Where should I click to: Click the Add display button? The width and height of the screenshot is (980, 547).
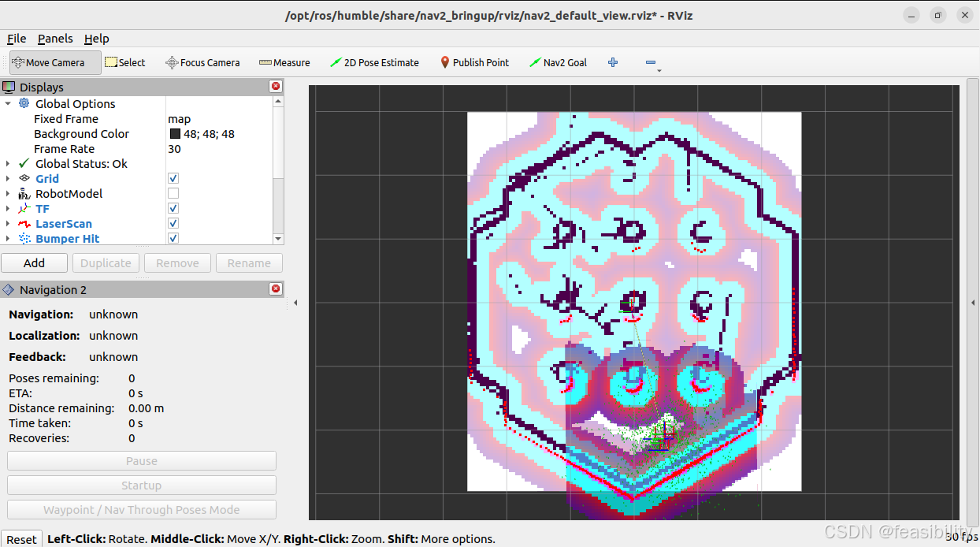[x=34, y=262]
